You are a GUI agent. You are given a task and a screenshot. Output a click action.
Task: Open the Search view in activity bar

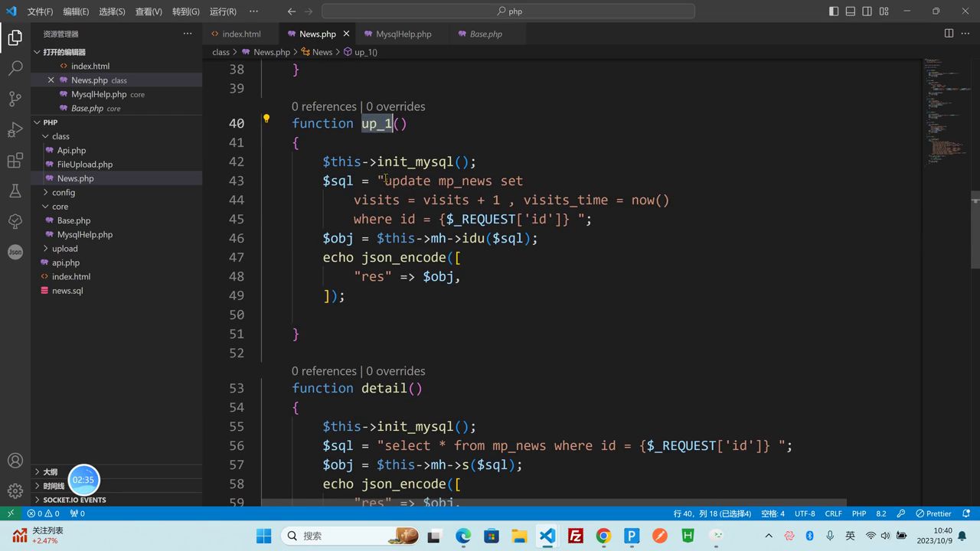tap(15, 68)
